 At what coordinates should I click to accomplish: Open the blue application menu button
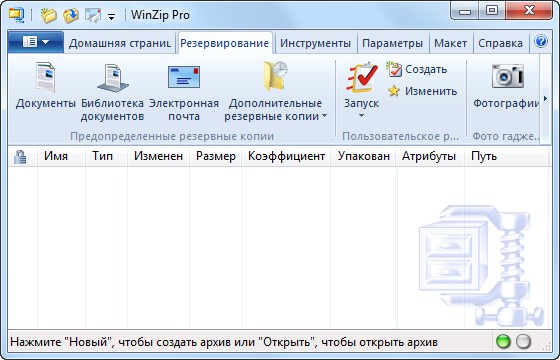tap(36, 42)
